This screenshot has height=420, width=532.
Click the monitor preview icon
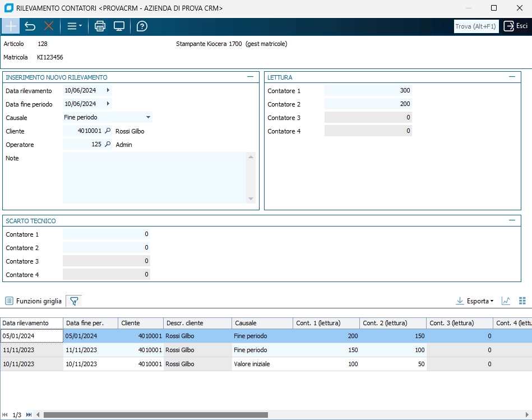click(x=119, y=26)
